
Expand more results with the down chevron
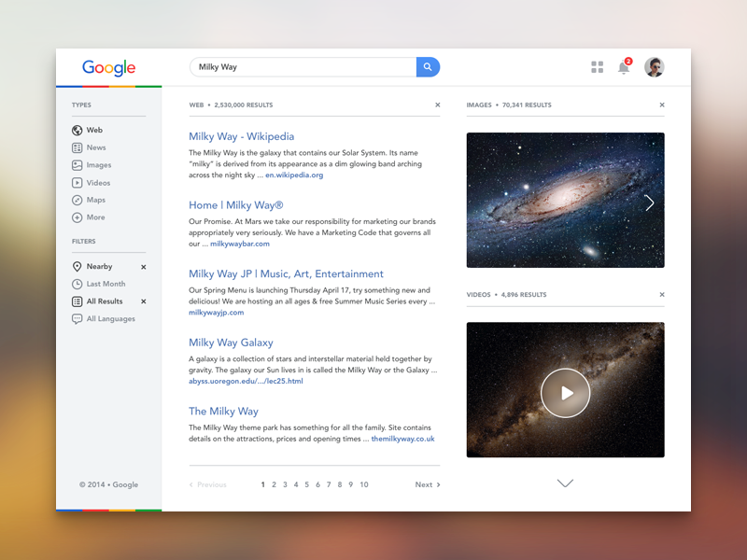point(565,483)
